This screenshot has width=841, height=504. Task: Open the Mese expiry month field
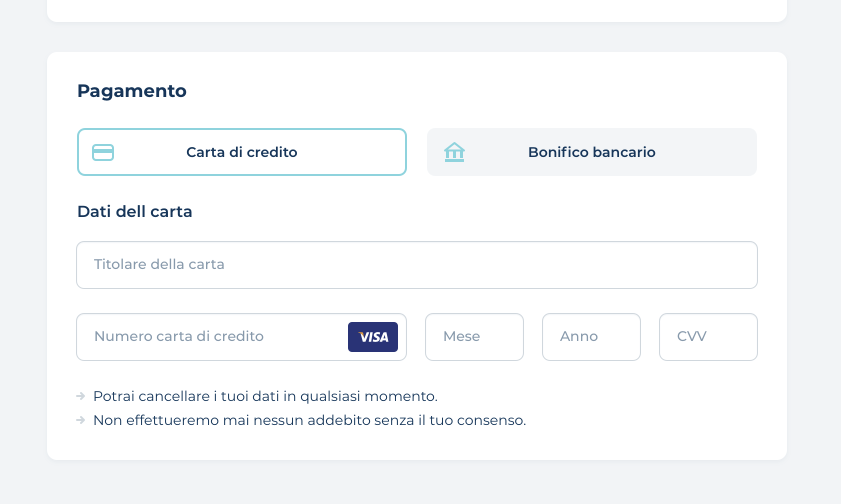tap(474, 337)
